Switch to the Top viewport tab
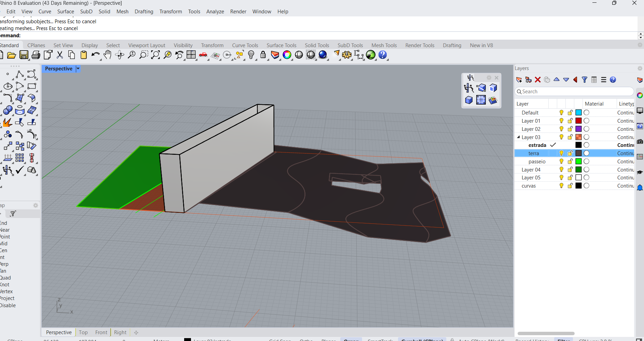The image size is (644, 341). [x=83, y=332]
